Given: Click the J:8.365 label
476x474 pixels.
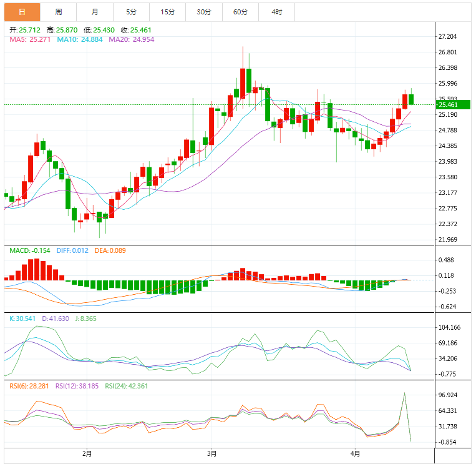Looking at the screenshot, I should [86, 318].
